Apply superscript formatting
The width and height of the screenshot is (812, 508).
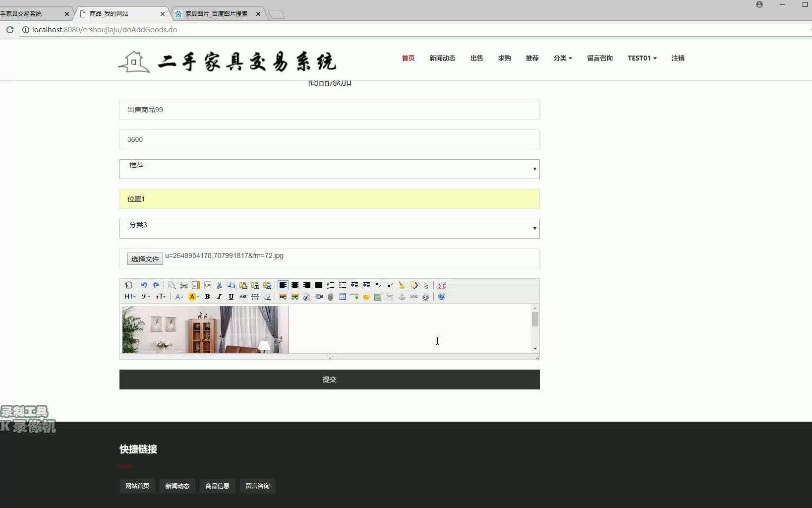tap(390, 285)
